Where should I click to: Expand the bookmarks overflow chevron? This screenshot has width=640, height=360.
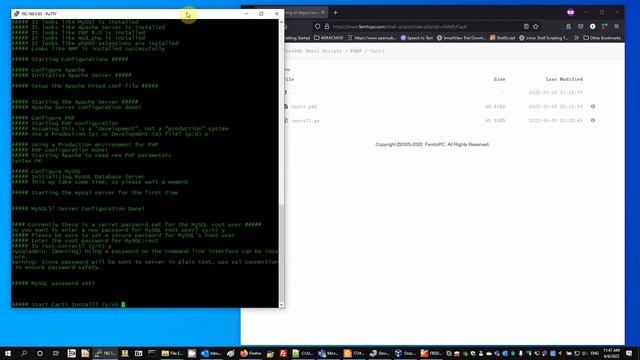pos(576,38)
